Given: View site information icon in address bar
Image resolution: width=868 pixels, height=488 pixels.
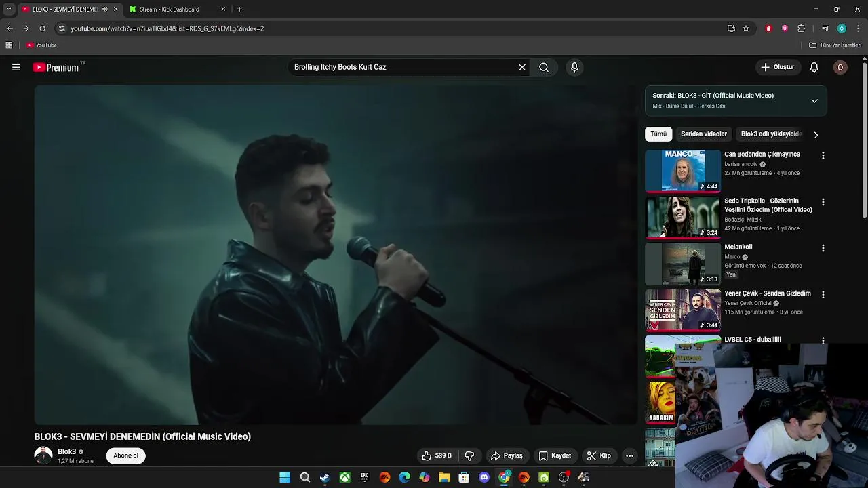Looking at the screenshot, I should point(62,28).
